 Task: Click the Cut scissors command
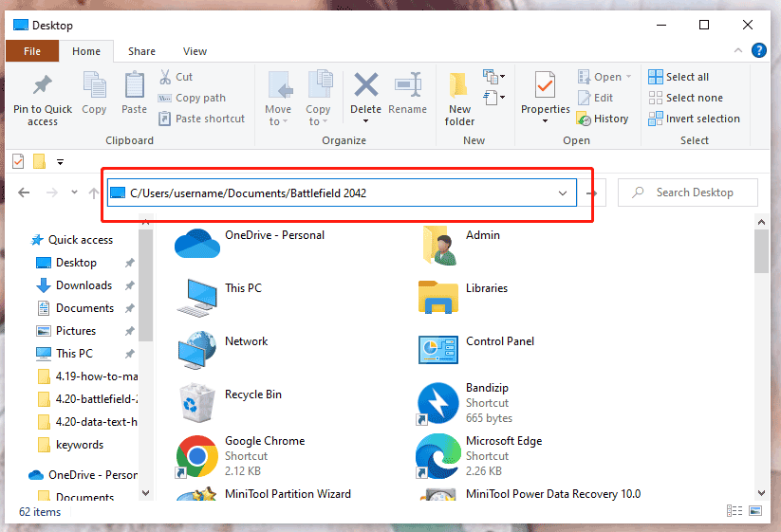point(176,77)
